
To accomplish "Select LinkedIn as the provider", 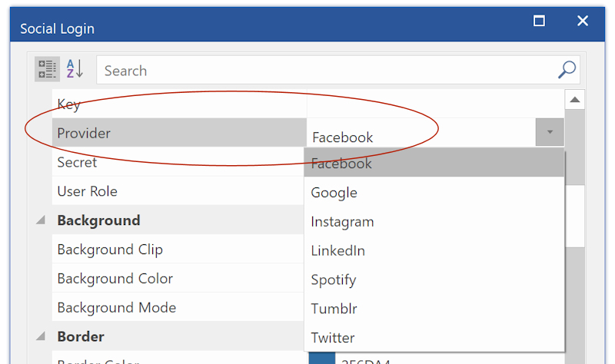I will 434,250.
